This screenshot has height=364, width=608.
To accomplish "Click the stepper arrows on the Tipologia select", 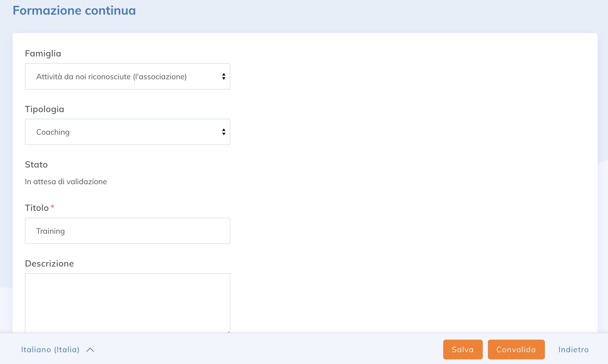I will (224, 132).
